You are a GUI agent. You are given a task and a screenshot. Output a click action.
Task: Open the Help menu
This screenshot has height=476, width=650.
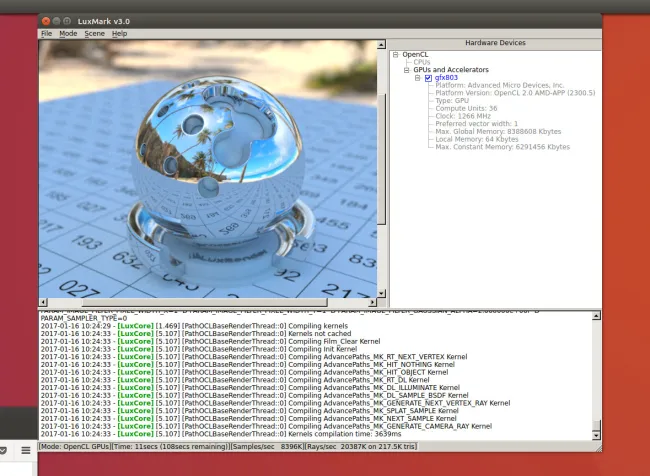[x=120, y=34]
